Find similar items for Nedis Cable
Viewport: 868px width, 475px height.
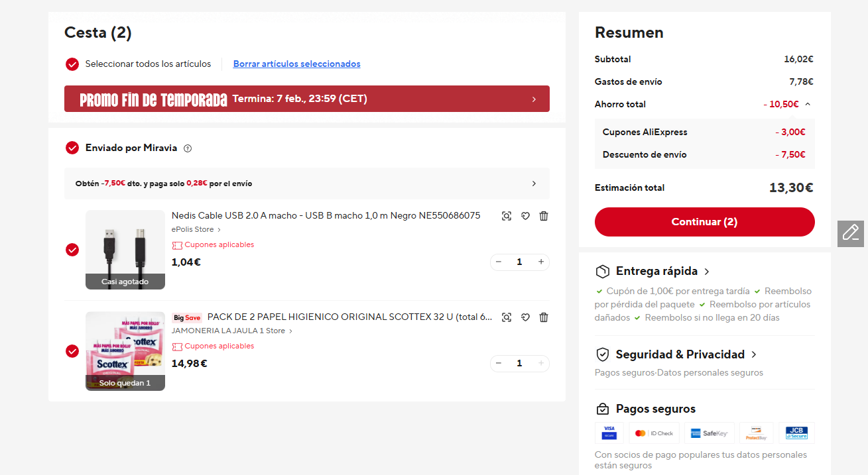(x=507, y=216)
